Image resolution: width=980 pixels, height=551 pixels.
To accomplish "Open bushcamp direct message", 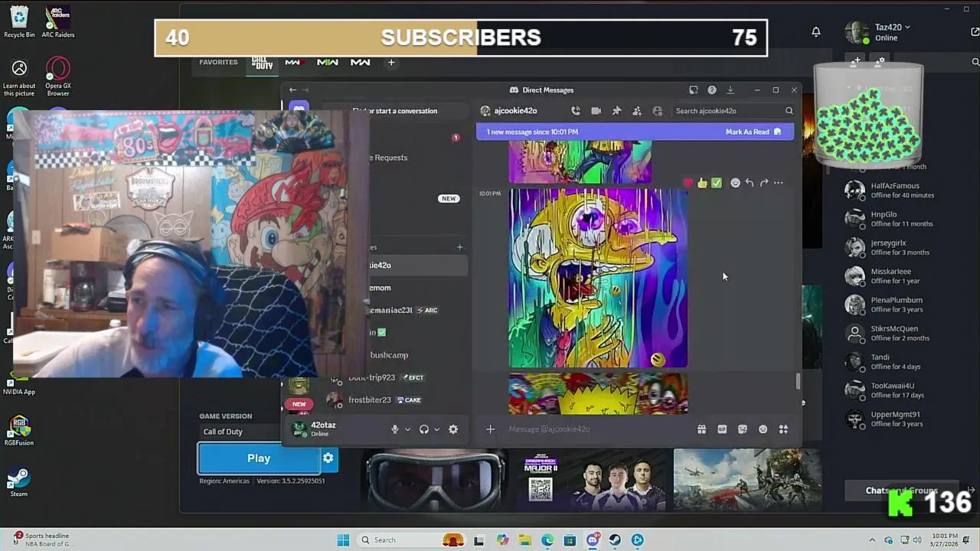I will pyautogui.click(x=389, y=355).
